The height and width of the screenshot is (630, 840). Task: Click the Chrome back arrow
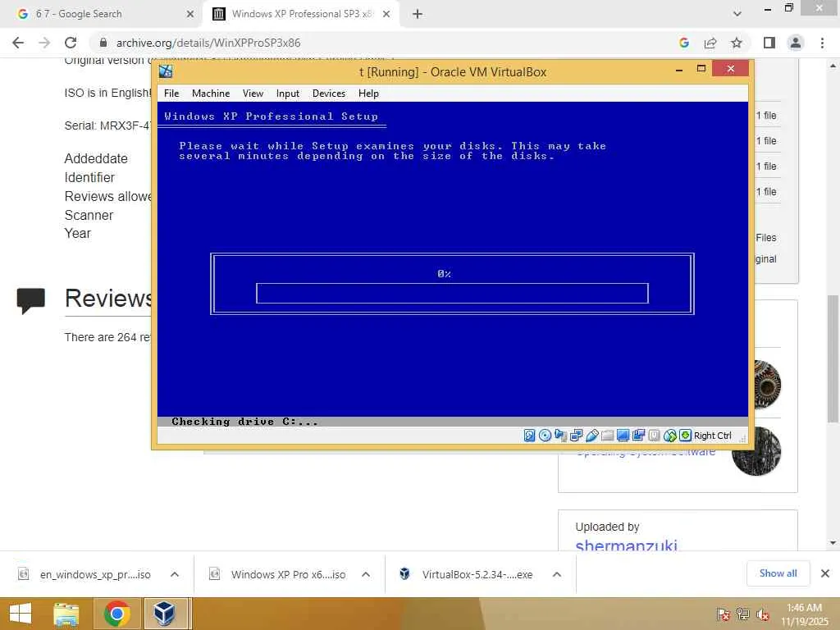coord(18,43)
